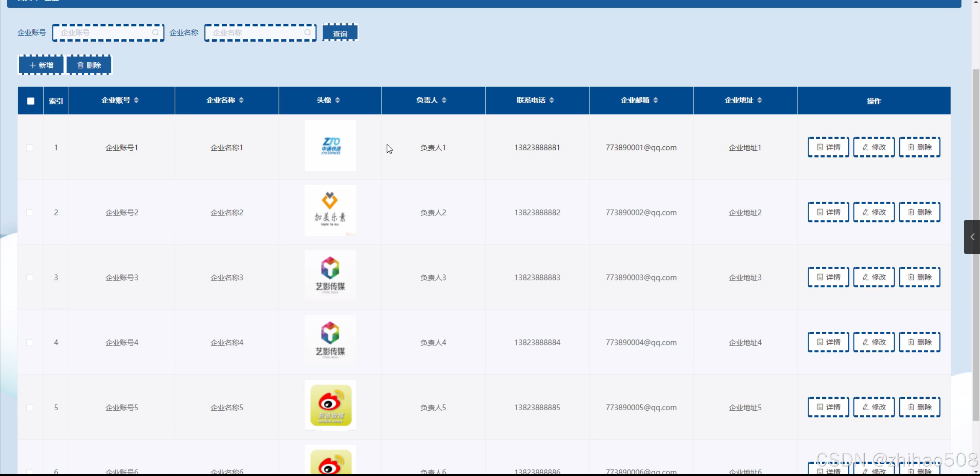Click the 查询 search button
This screenshot has height=476, width=980.
coord(340,33)
